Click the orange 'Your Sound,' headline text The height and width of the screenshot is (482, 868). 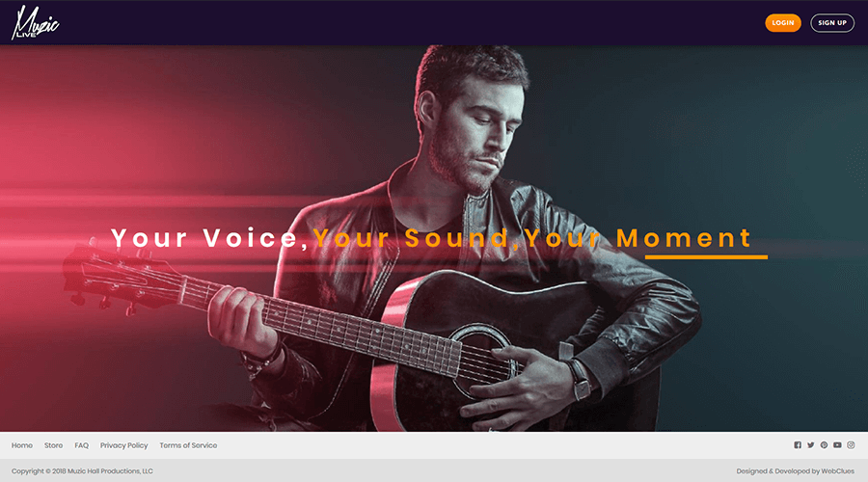click(417, 238)
